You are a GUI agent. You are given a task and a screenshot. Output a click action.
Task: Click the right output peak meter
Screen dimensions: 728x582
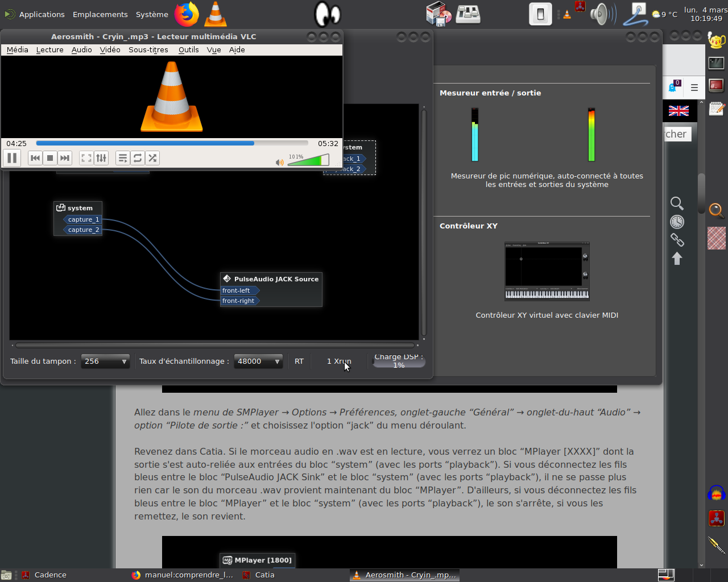[x=591, y=135]
